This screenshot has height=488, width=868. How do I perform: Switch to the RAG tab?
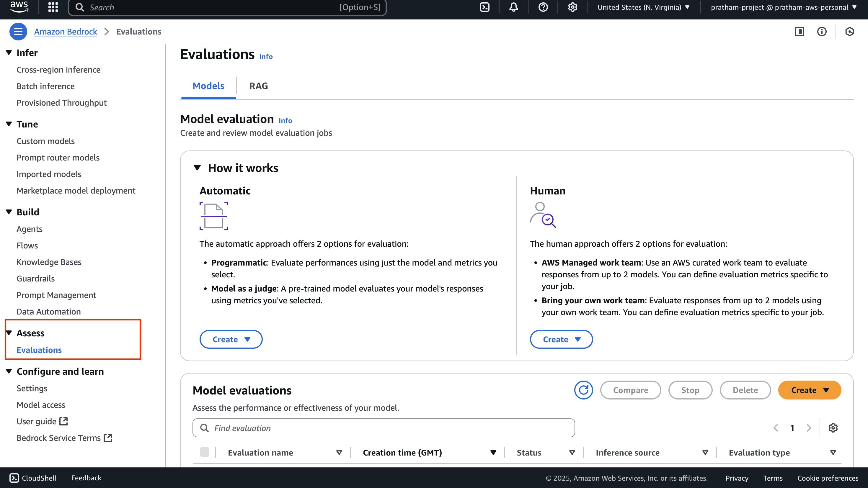[x=258, y=86]
